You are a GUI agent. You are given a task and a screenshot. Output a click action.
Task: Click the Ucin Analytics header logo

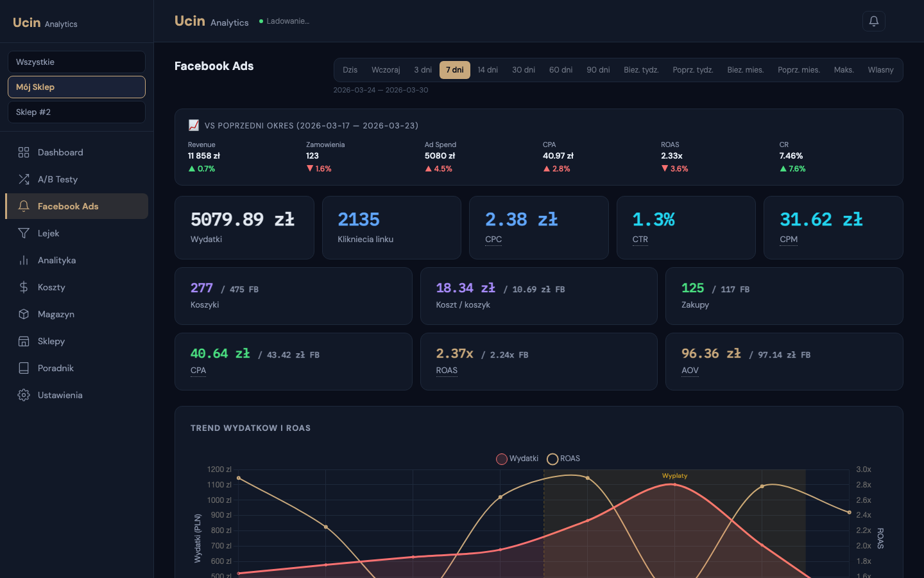(212, 21)
